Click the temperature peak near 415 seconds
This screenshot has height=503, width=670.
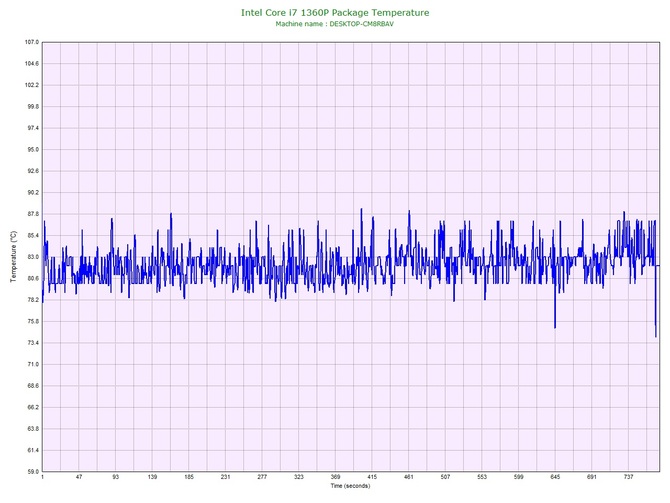click(361, 209)
